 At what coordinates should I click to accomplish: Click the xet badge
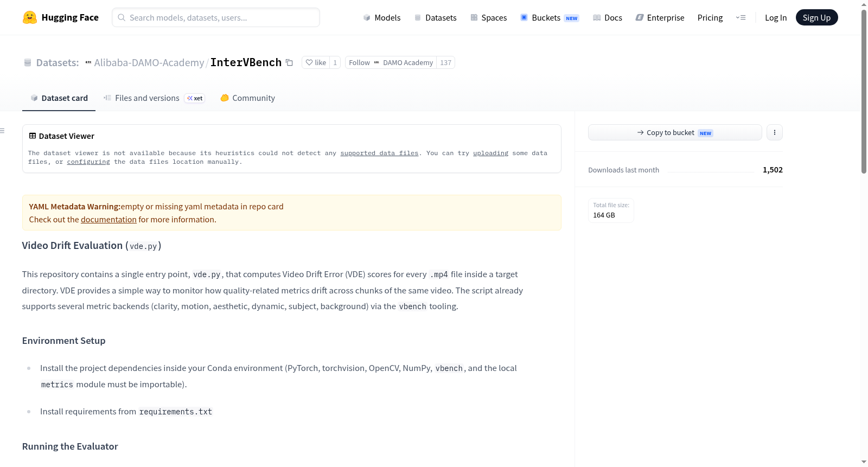pyautogui.click(x=195, y=98)
